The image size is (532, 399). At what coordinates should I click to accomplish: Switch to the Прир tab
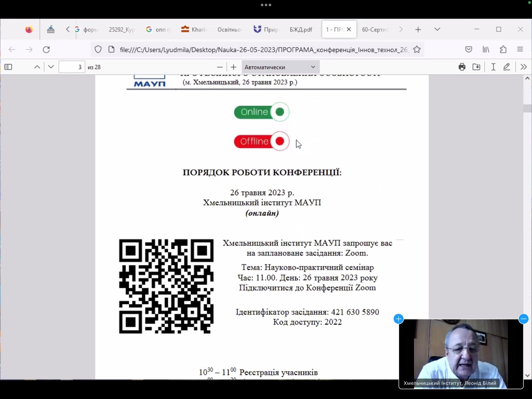click(266, 30)
